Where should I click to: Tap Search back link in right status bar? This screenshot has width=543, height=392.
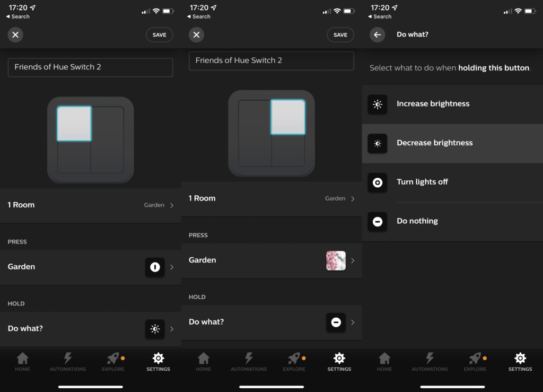[380, 16]
